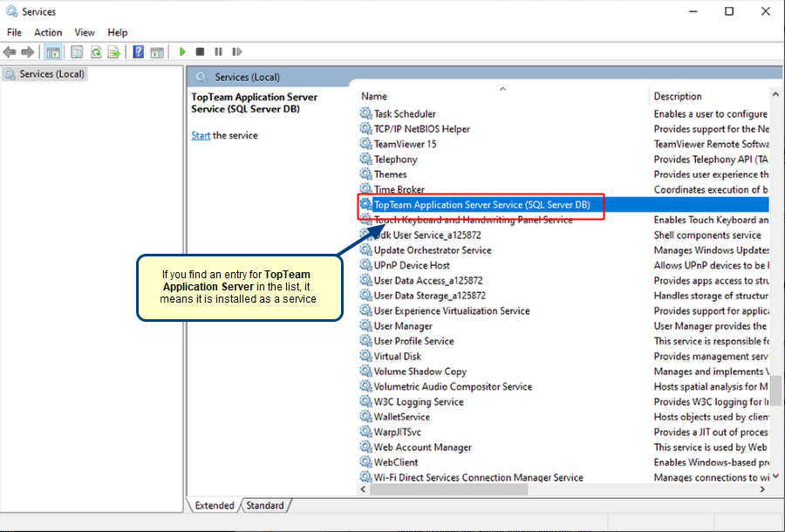Click the blue Help question mark icon
785x532 pixels.
coord(138,51)
